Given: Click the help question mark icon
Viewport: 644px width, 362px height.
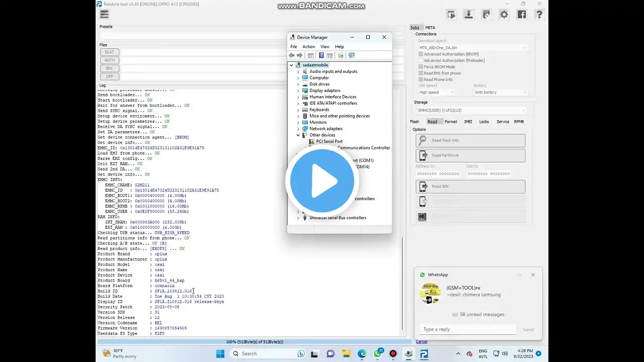Looking at the screenshot, I should pos(539,15).
